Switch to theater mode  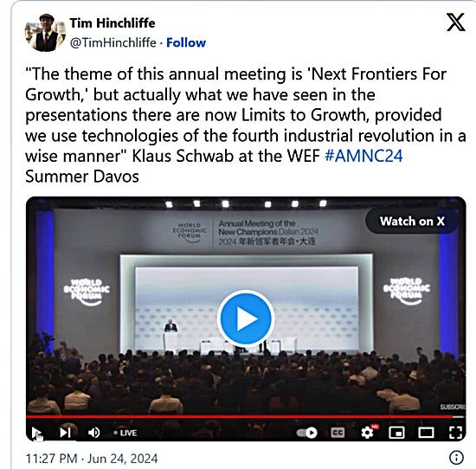click(x=426, y=433)
